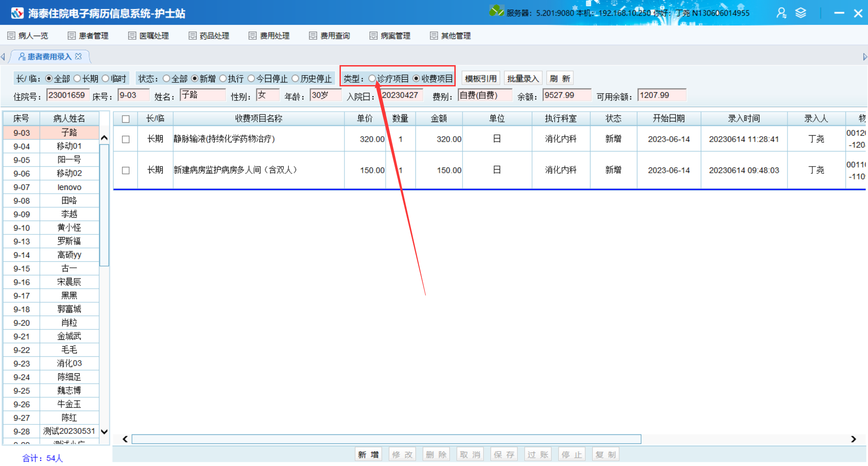Select patient 黄小怪 in the list
Viewport: 868px width, 466px height.
click(51, 228)
